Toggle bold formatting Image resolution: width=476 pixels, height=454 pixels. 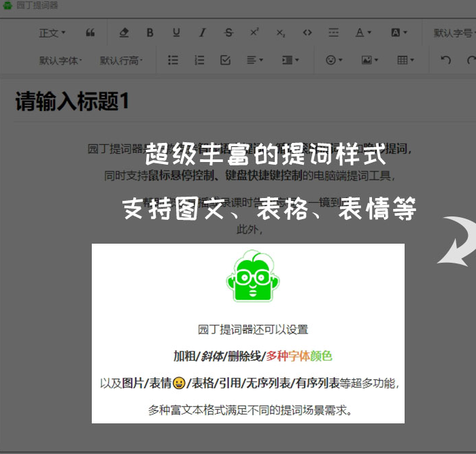150,33
